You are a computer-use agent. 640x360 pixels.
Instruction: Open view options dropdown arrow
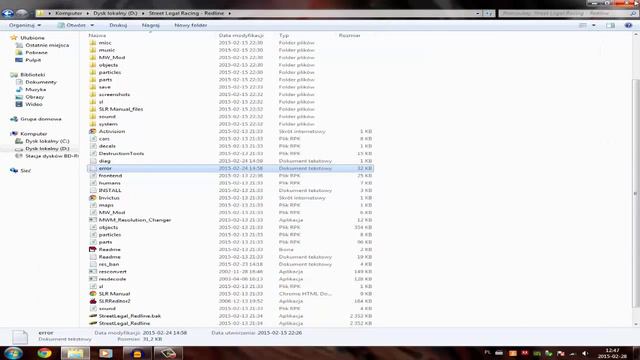click(x=593, y=25)
